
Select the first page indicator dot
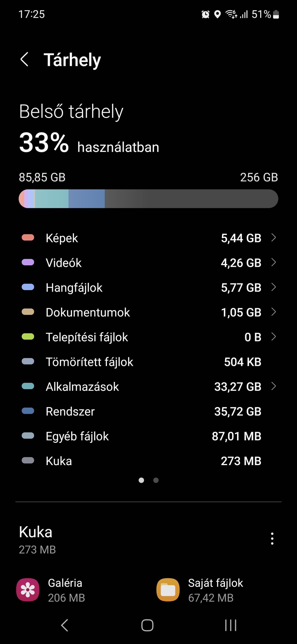coord(141,480)
